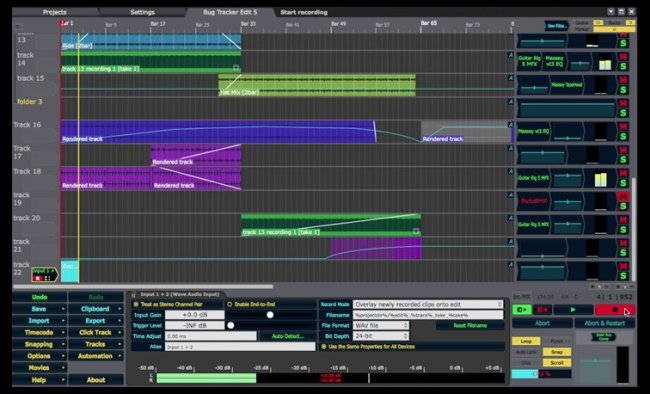Toggle the Snap button
The width and height of the screenshot is (650, 394).
(x=557, y=352)
